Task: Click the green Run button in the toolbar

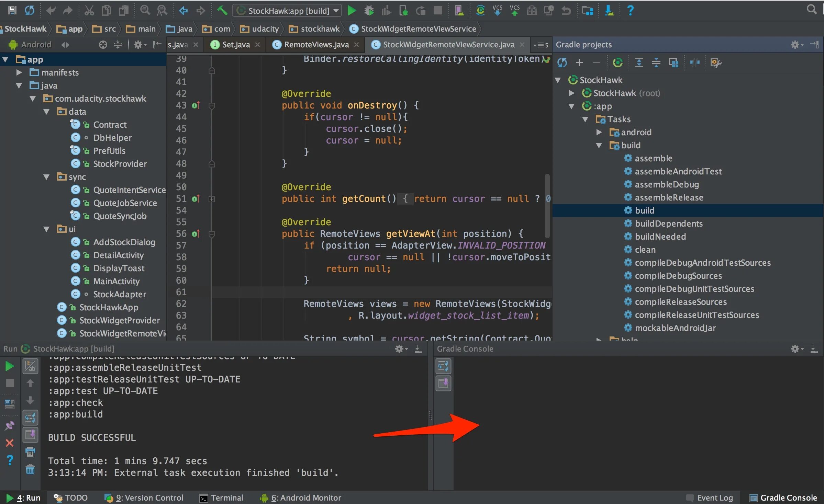Action: [351, 11]
